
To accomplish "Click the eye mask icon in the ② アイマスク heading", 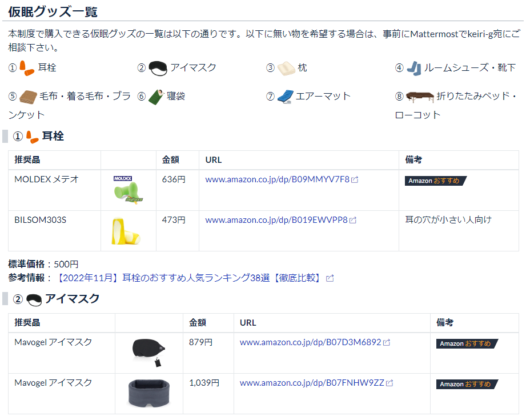I will tap(34, 300).
